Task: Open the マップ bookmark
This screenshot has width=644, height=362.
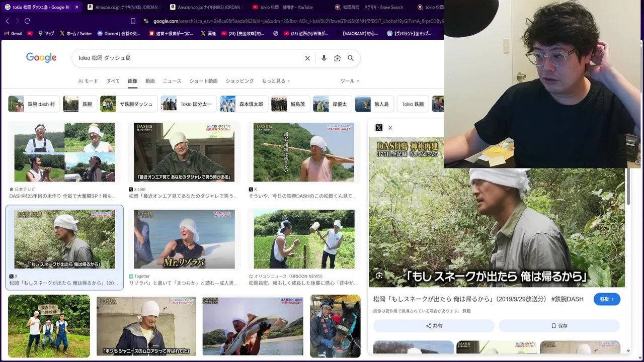Action: click(45, 34)
